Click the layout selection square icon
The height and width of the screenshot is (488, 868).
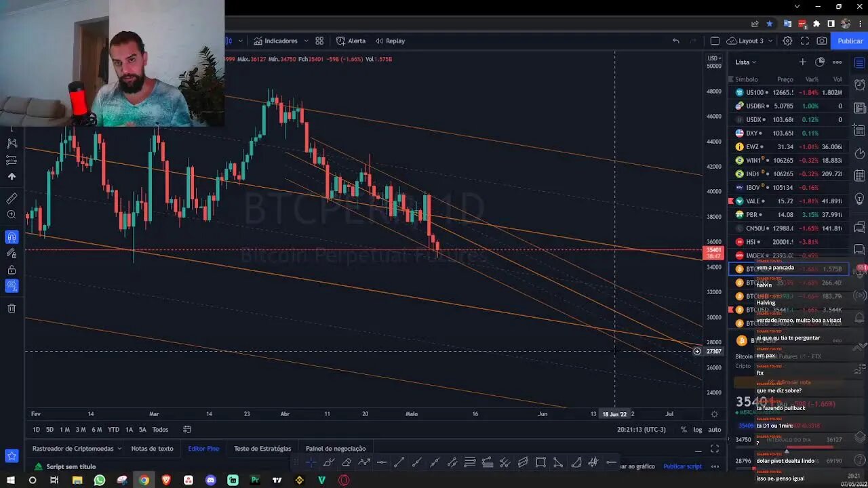[x=715, y=41]
